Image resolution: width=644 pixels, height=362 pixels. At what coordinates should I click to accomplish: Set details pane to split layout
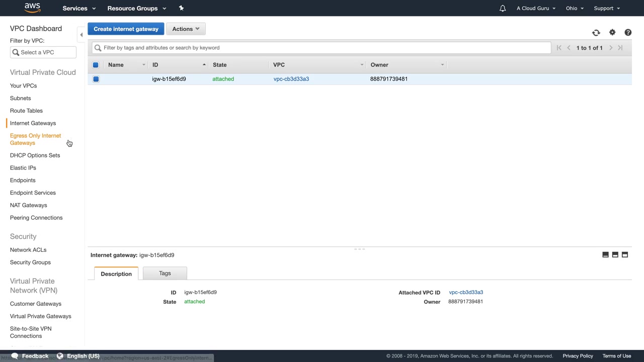point(615,255)
